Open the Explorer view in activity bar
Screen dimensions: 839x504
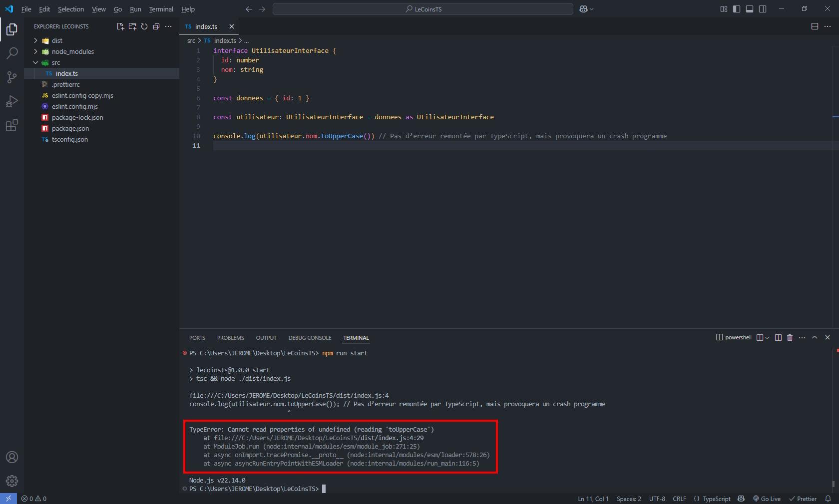click(x=12, y=29)
